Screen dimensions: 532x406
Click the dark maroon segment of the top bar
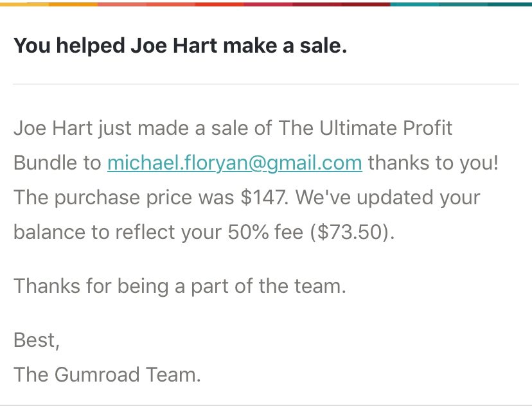pyautogui.click(x=366, y=4)
